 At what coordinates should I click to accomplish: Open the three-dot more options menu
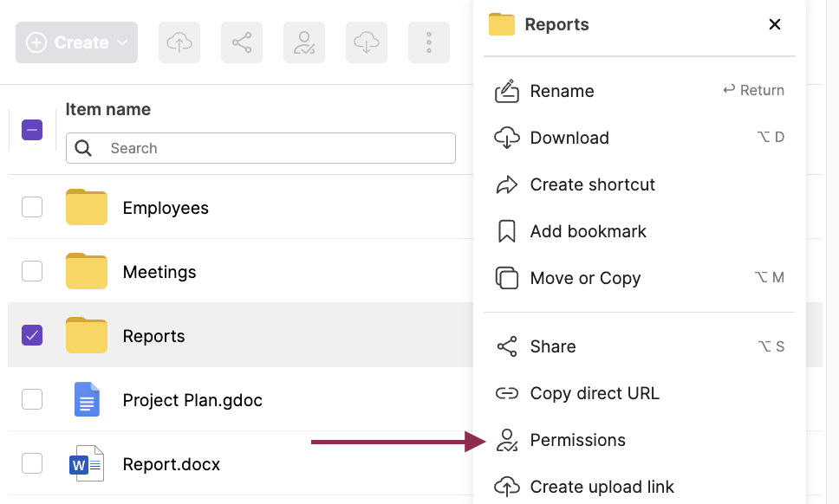[x=429, y=42]
